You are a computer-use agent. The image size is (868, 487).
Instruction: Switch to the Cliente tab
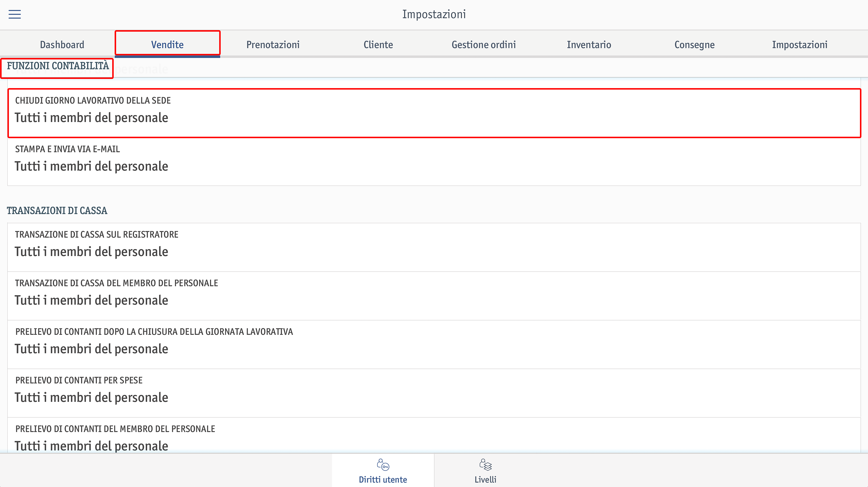pyautogui.click(x=378, y=45)
